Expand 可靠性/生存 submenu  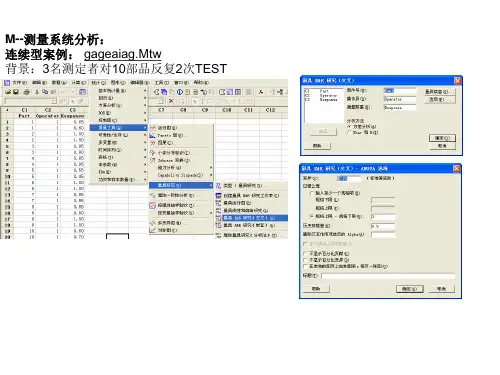[119, 135]
